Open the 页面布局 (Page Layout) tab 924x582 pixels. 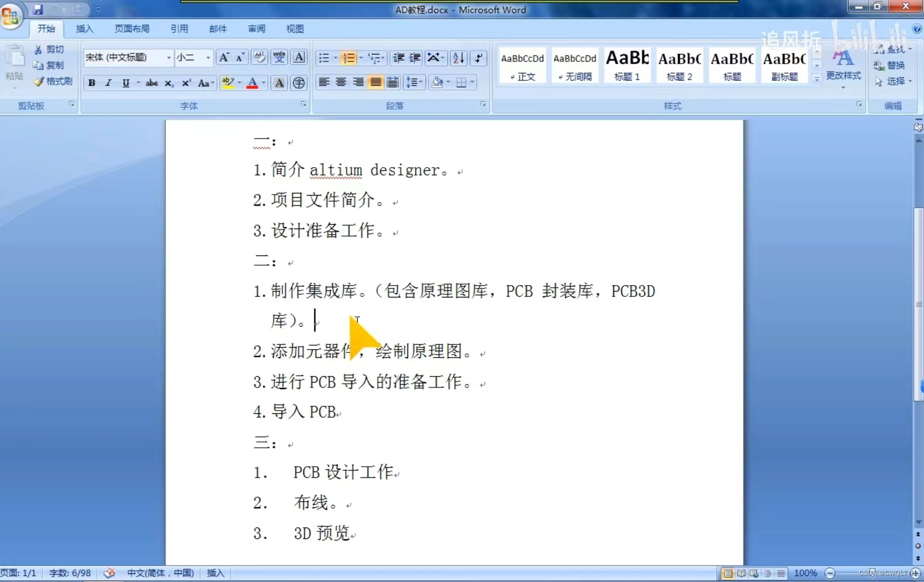pyautogui.click(x=132, y=29)
